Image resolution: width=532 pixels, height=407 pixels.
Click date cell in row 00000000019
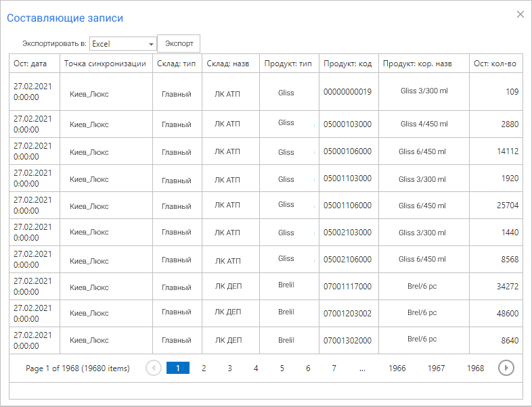pyautogui.click(x=35, y=92)
